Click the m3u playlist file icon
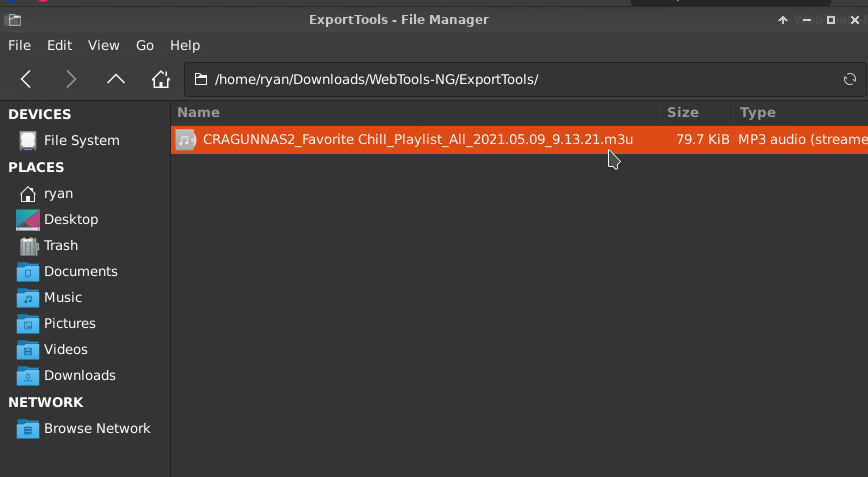The image size is (868, 477). [x=185, y=139]
